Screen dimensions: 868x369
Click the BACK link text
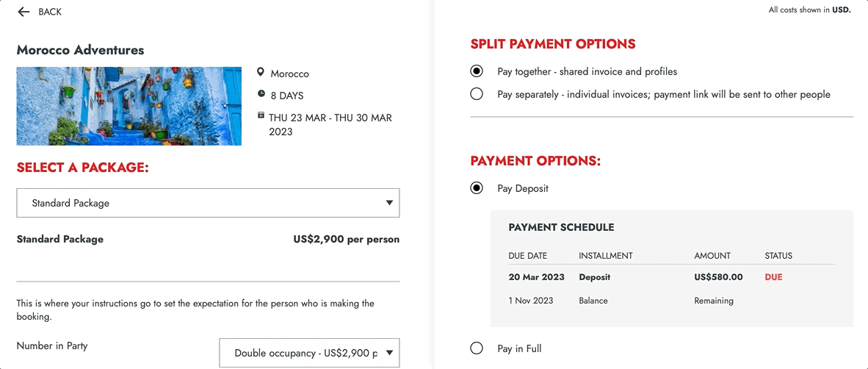click(x=50, y=12)
